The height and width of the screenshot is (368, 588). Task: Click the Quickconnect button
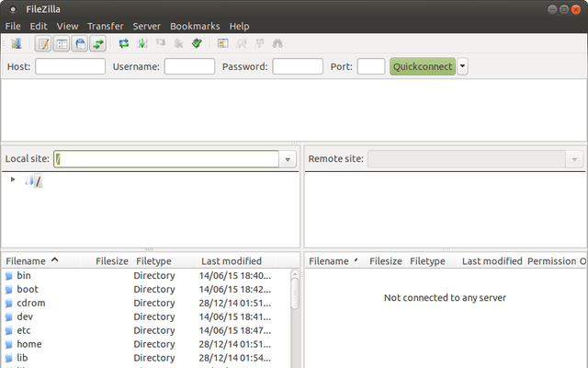pyautogui.click(x=423, y=66)
